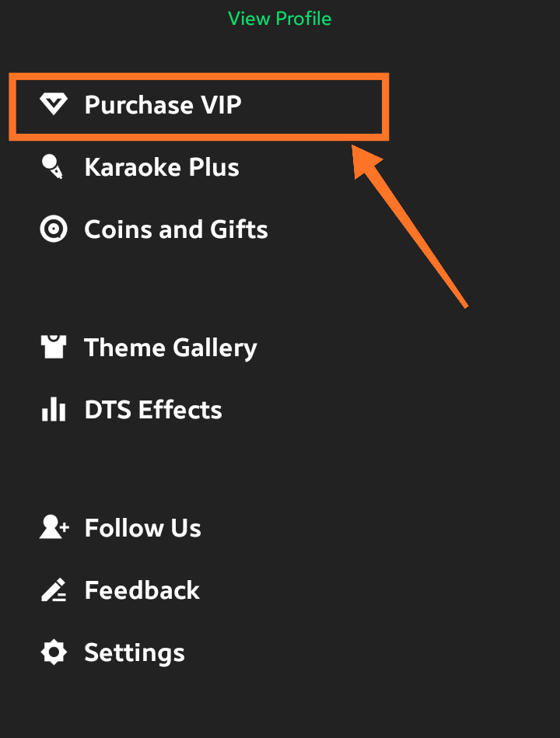
Task: Tap the add-person icon for Follow Us
Action: (54, 528)
